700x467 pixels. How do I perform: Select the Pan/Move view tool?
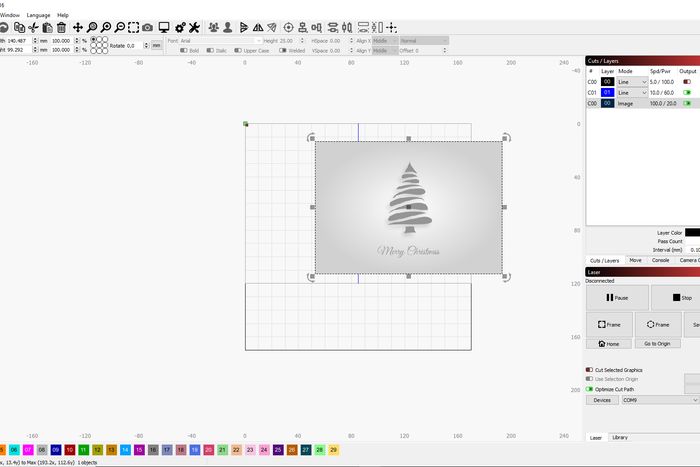78,27
